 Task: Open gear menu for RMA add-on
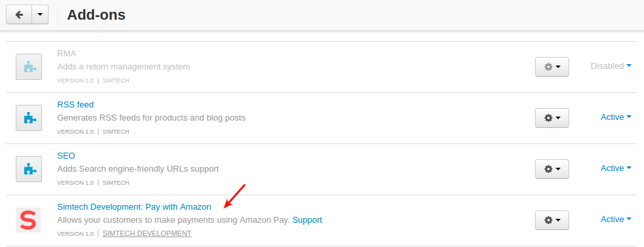[x=552, y=67]
